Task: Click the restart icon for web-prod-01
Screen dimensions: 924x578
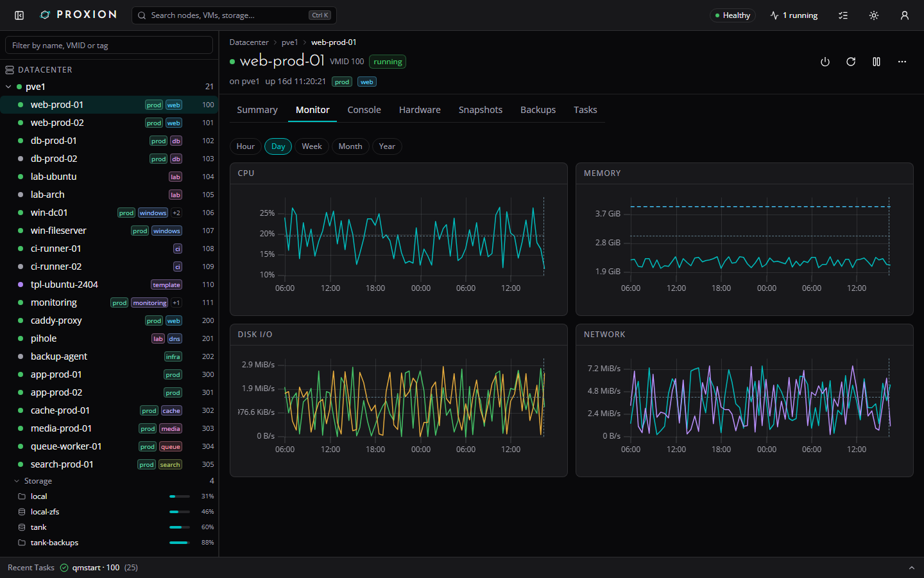Action: click(x=851, y=62)
